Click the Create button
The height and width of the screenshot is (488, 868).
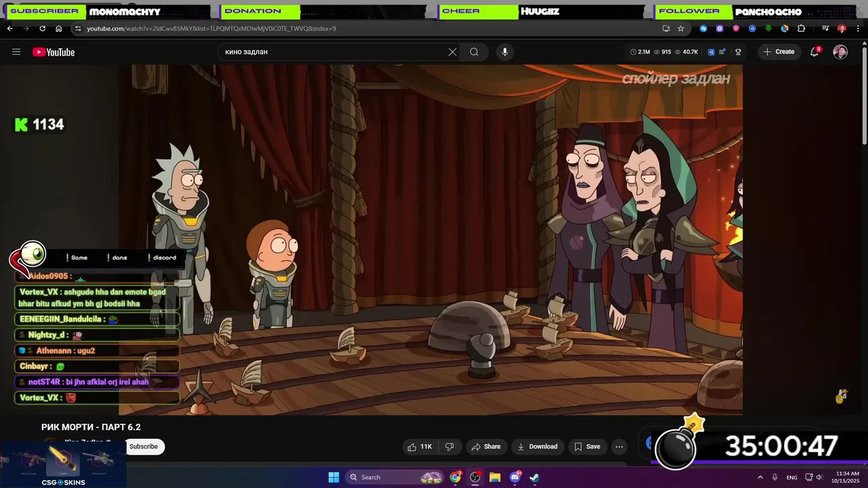[779, 52]
